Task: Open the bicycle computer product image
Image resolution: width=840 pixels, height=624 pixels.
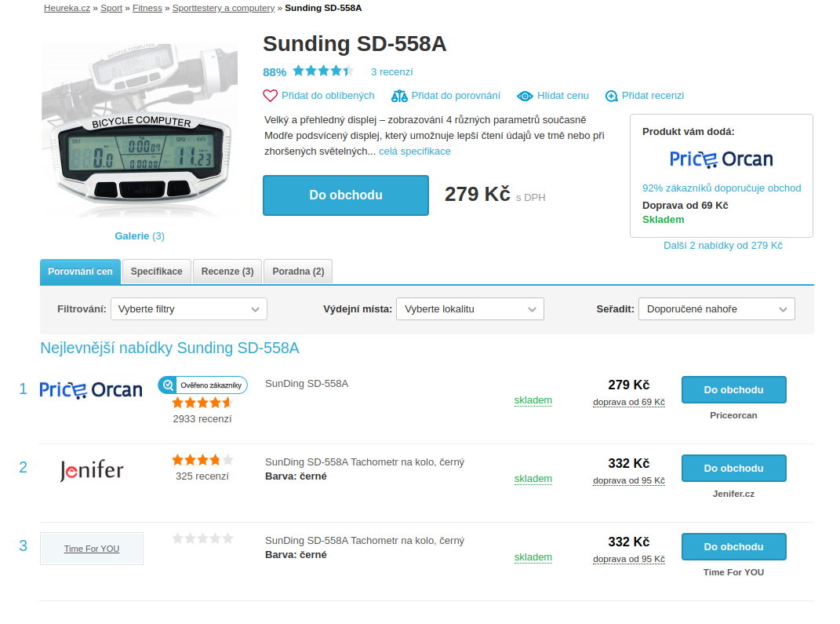Action: click(140, 130)
